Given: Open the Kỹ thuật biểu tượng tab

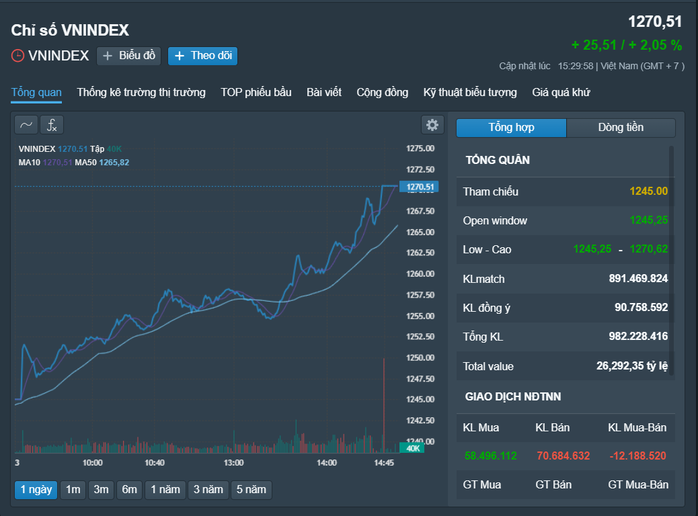Looking at the screenshot, I should coord(470,93).
